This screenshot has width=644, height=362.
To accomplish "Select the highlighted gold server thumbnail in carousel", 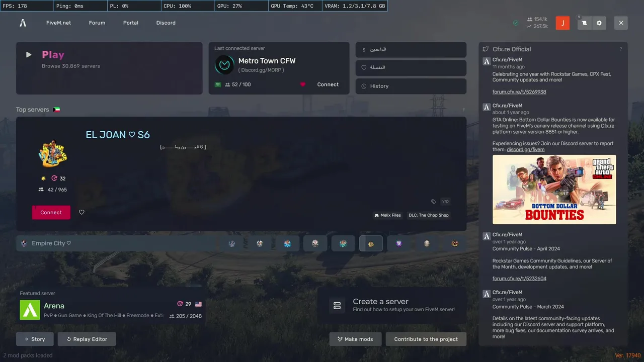I will (x=371, y=243).
